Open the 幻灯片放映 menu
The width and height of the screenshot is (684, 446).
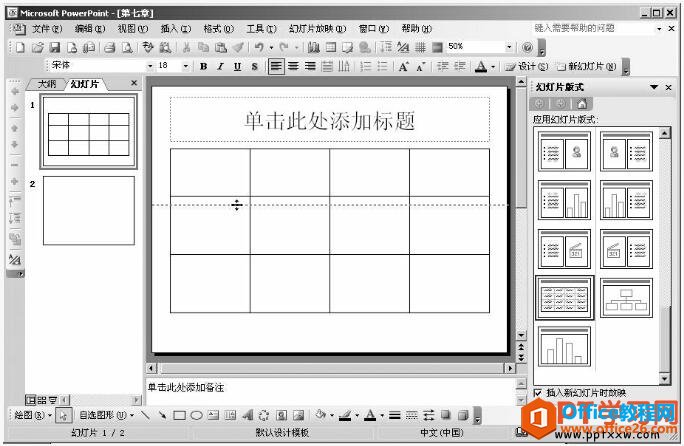pyautogui.click(x=317, y=29)
